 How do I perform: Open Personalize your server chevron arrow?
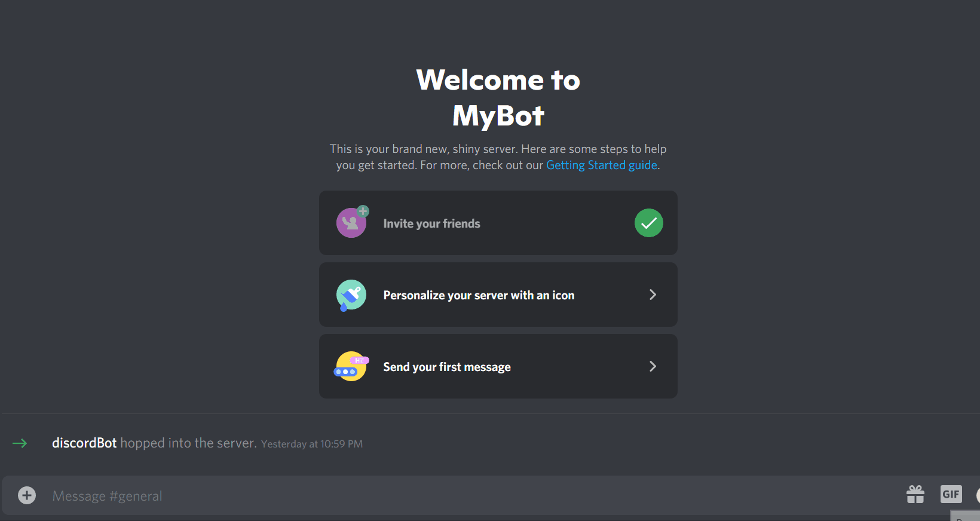pos(653,295)
